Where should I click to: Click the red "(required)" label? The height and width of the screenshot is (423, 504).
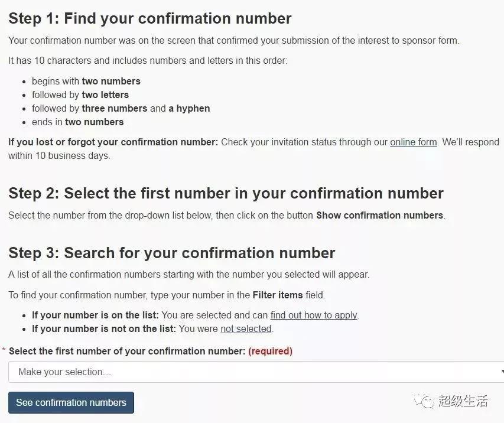pos(271,351)
